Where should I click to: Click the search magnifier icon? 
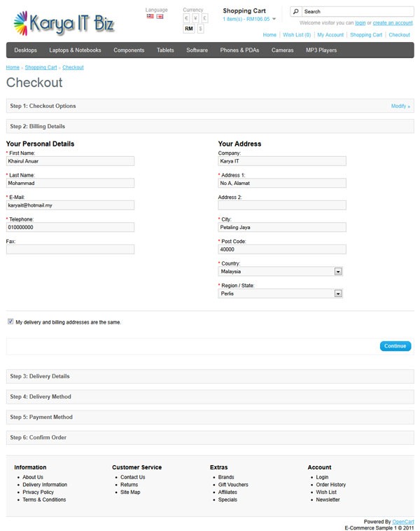point(296,11)
